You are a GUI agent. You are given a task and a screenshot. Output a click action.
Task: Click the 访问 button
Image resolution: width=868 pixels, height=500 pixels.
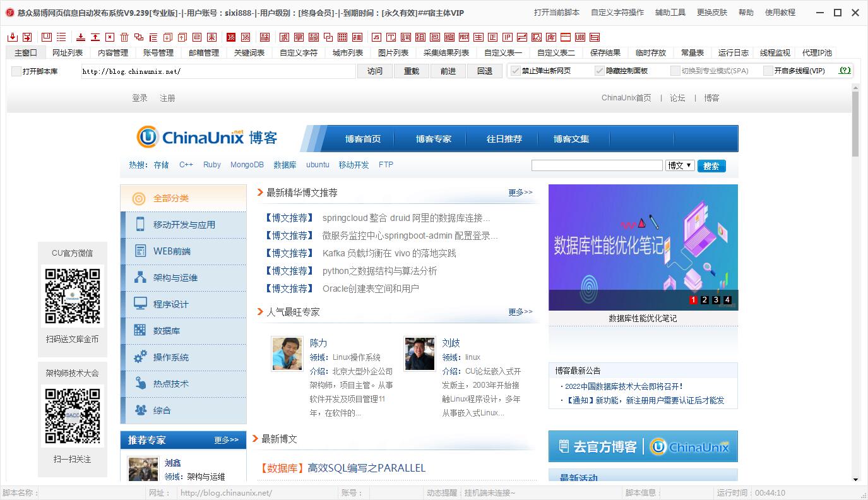point(375,71)
